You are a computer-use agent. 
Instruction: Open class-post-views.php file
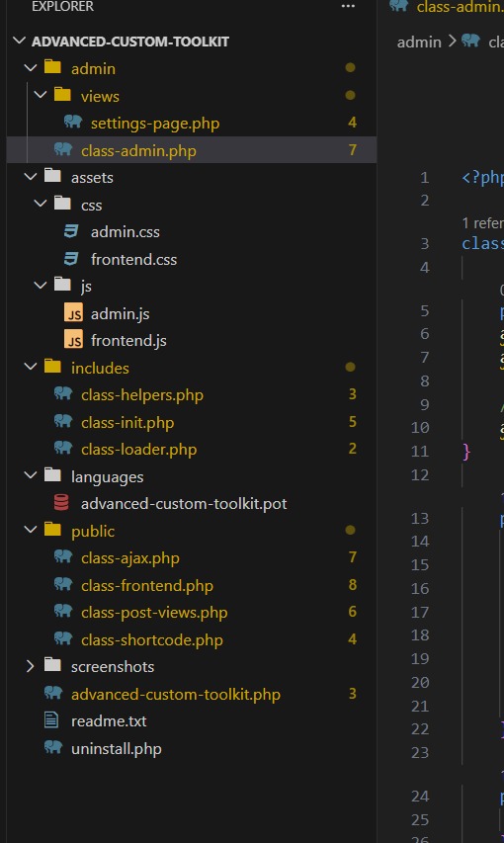pyautogui.click(x=154, y=613)
